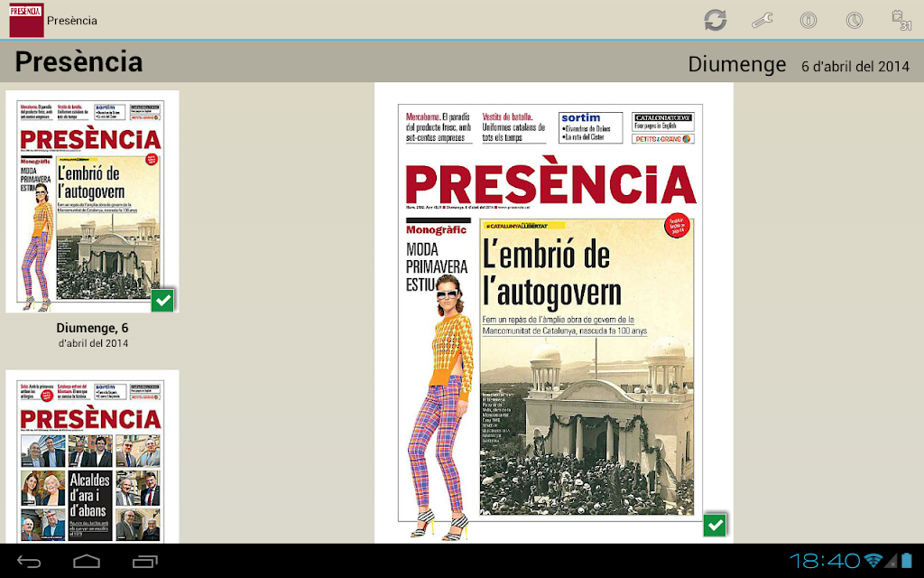Tap the L'embrió de l'autogovern headline on large cover
The width and height of the screenshot is (924, 578).
[552, 274]
